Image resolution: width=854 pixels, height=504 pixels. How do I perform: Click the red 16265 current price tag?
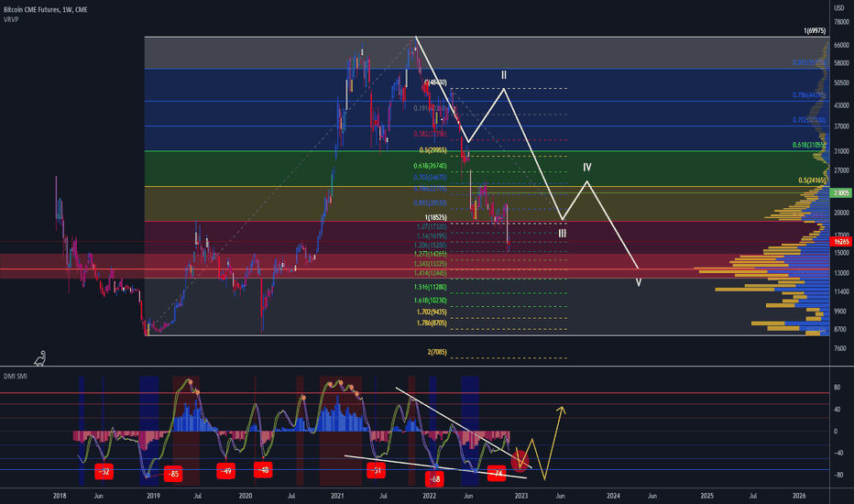coord(841,241)
